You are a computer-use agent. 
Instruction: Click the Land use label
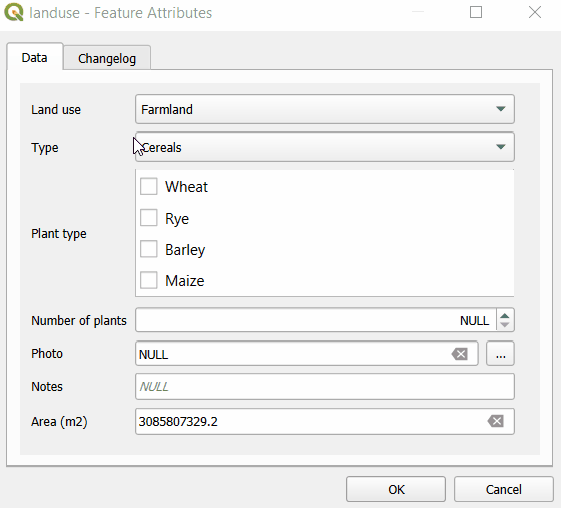pyautogui.click(x=56, y=109)
